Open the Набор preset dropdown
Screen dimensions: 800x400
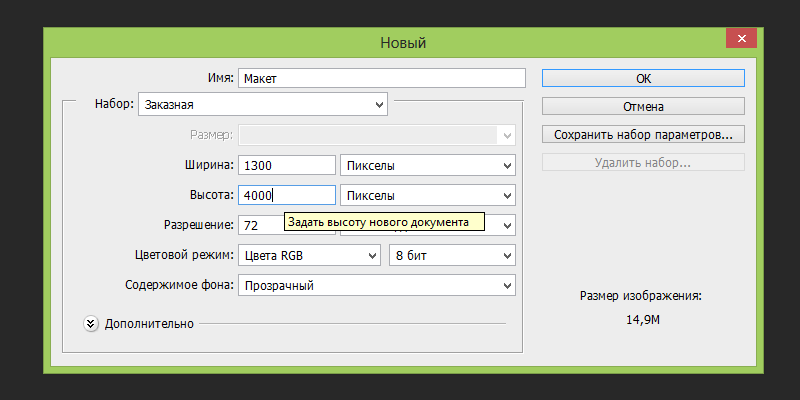pos(263,103)
